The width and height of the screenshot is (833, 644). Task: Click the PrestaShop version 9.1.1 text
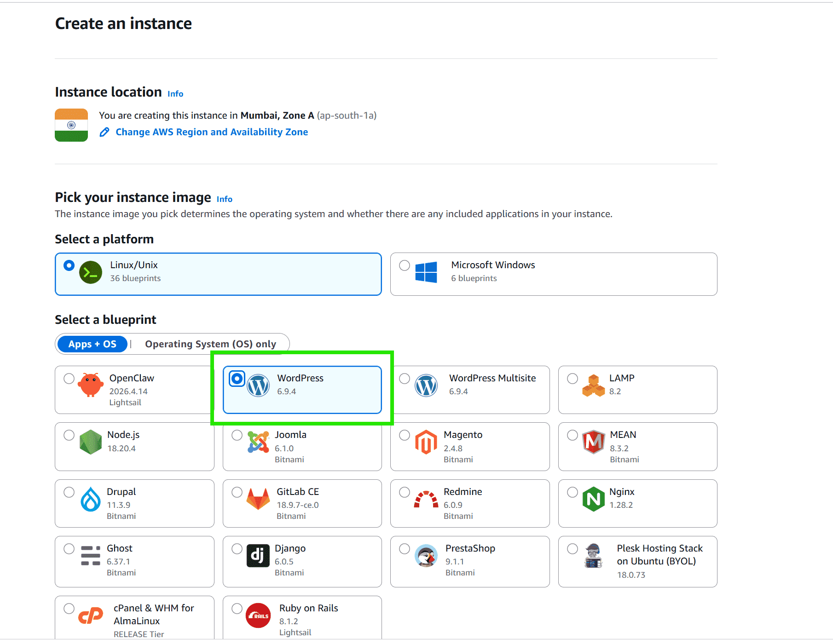point(455,562)
